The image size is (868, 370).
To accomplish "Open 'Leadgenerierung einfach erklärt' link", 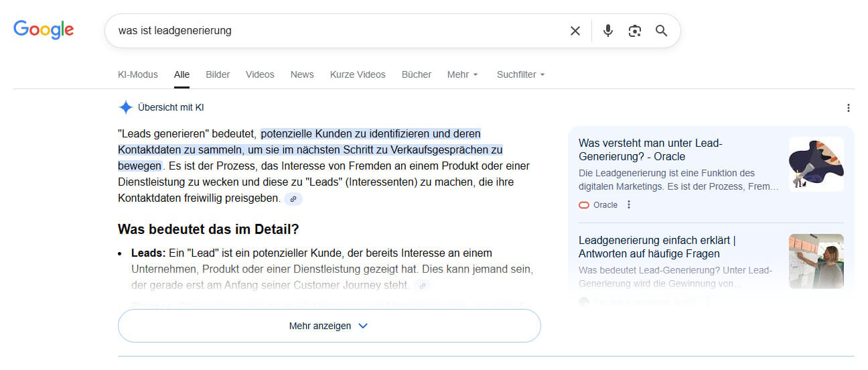I will pos(657,247).
